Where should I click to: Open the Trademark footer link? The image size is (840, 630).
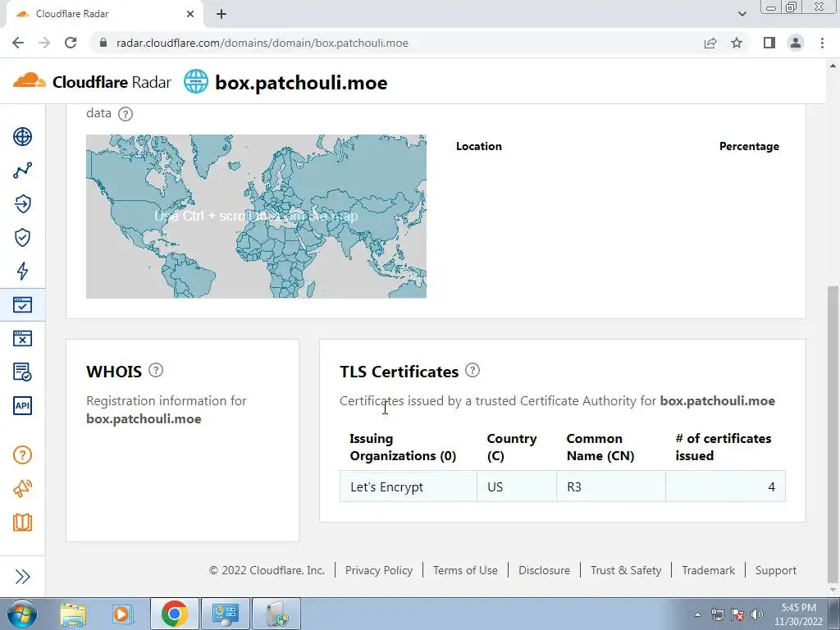tap(708, 570)
